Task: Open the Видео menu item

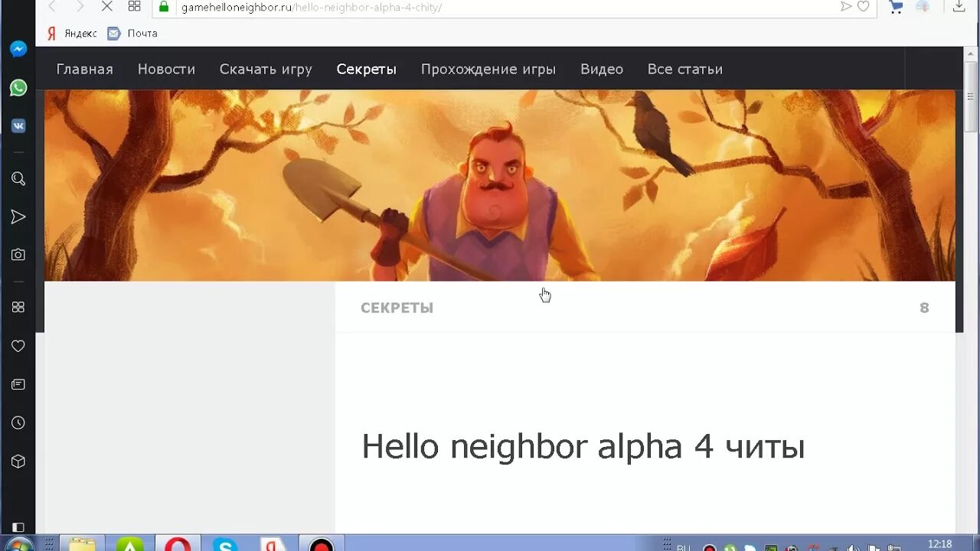Action: pos(602,69)
